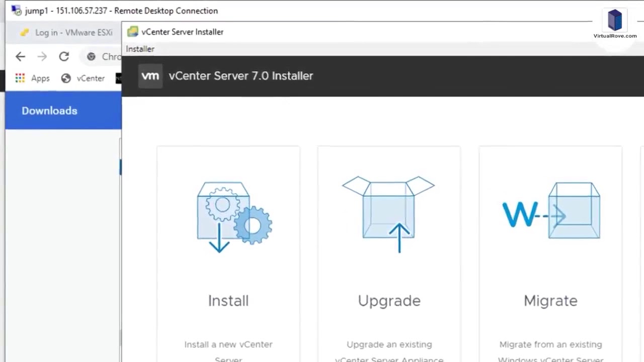This screenshot has width=644, height=362.
Task: Click the vCenter Server Installer window icon
Action: click(132, 32)
